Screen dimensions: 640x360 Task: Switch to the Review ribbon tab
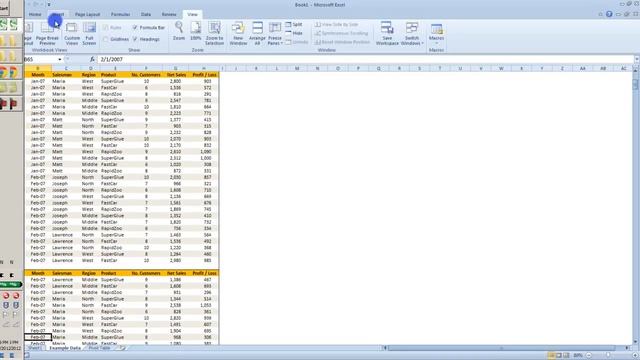(169, 14)
